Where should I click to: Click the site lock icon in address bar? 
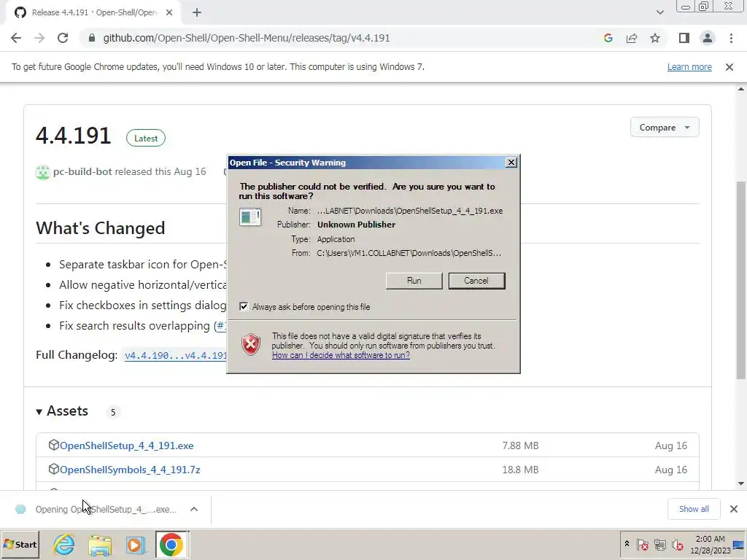pos(91,38)
